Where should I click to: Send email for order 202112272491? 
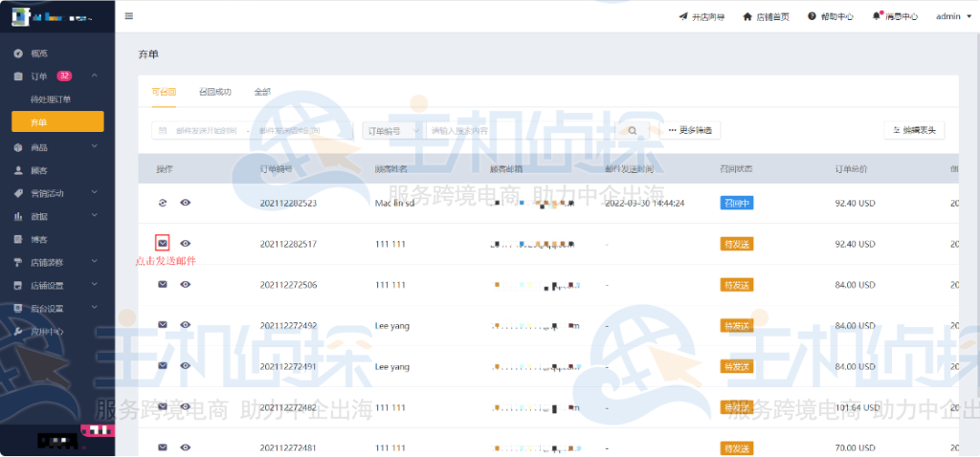click(x=163, y=366)
